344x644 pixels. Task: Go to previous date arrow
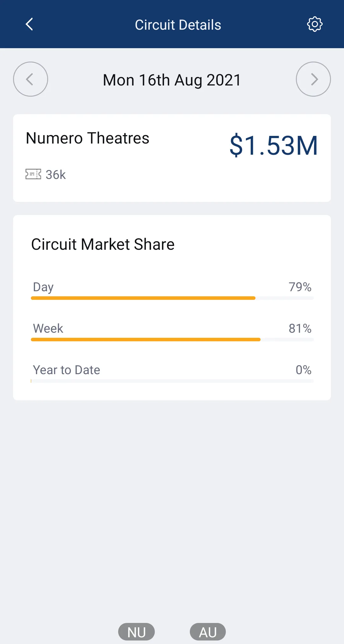coord(31,79)
